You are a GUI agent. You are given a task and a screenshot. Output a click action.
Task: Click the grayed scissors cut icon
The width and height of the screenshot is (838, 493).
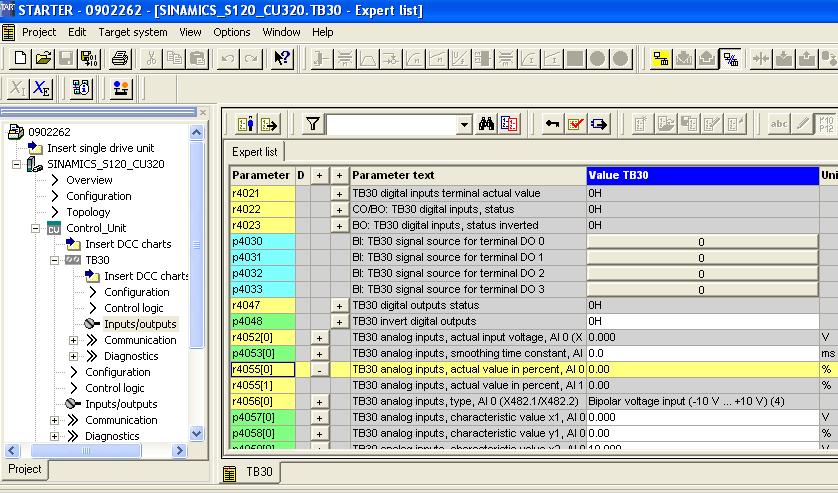[151, 58]
